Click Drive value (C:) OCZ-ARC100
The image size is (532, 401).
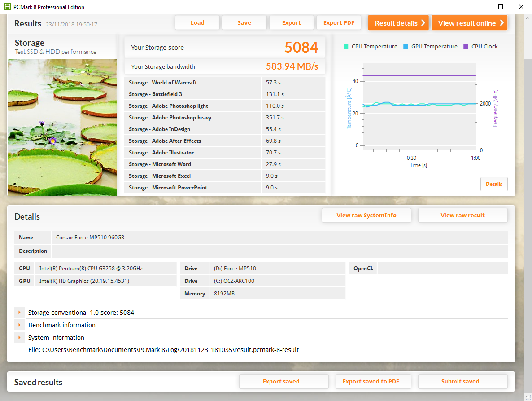[x=234, y=281]
